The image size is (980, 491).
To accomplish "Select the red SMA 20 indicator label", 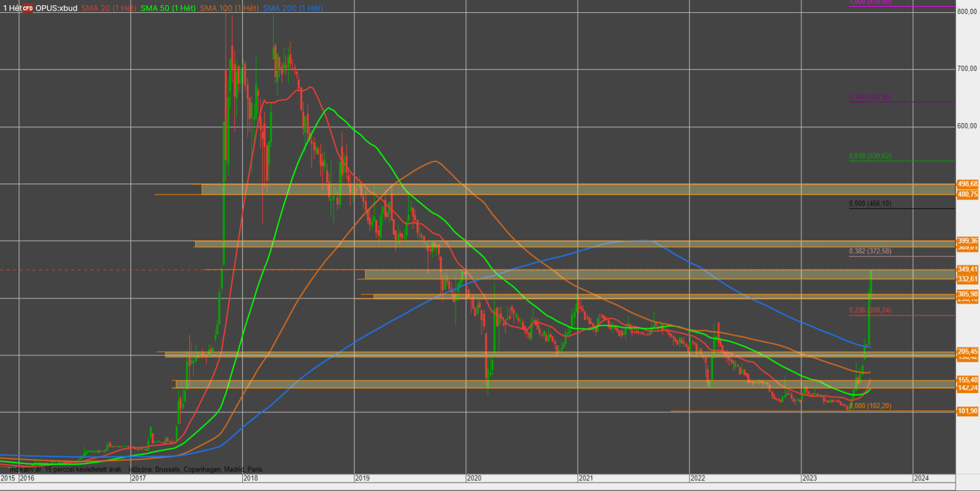I will (x=108, y=8).
